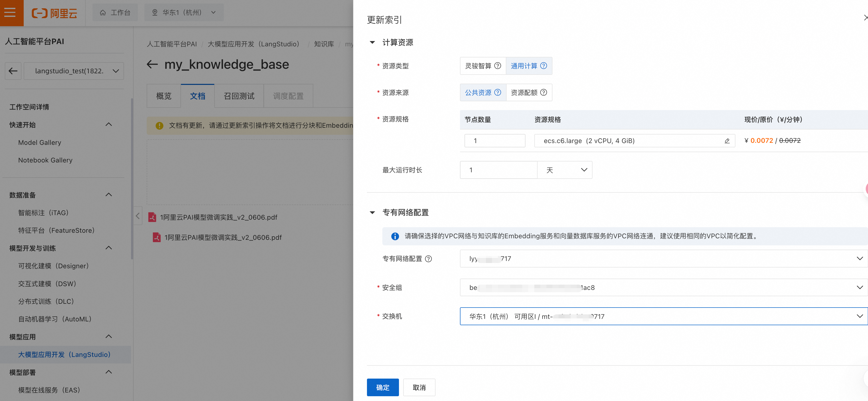The image size is (868, 401).
Task: Open the 天 time unit dropdown
Action: click(565, 170)
